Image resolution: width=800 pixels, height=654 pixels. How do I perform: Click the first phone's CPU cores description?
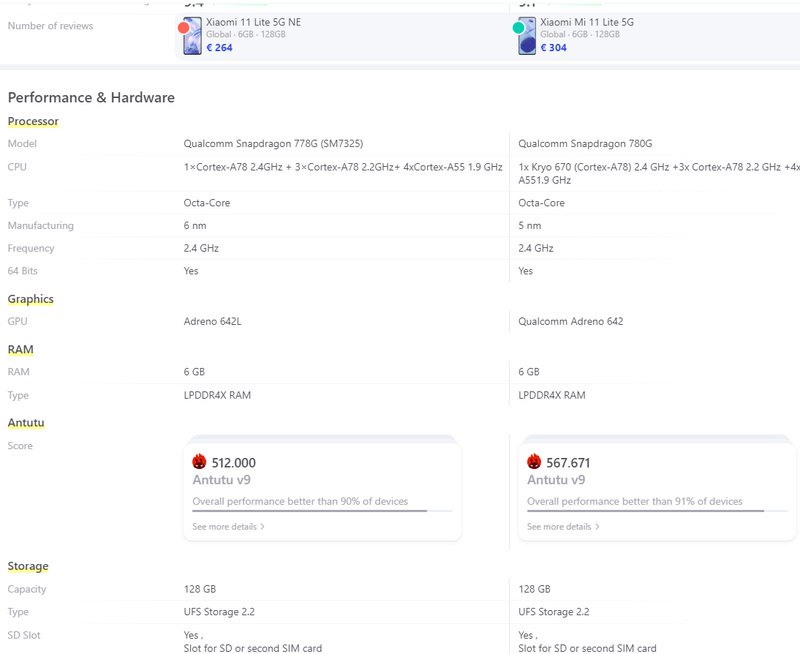point(343,167)
